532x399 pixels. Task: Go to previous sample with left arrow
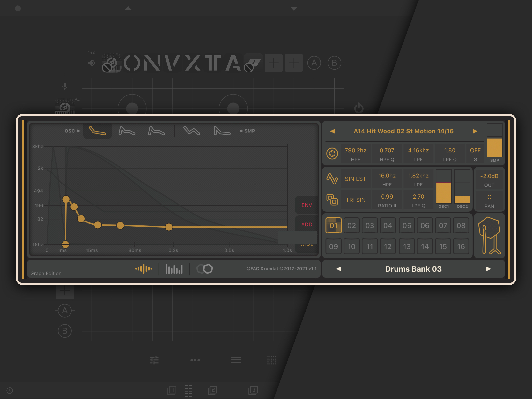click(x=333, y=131)
